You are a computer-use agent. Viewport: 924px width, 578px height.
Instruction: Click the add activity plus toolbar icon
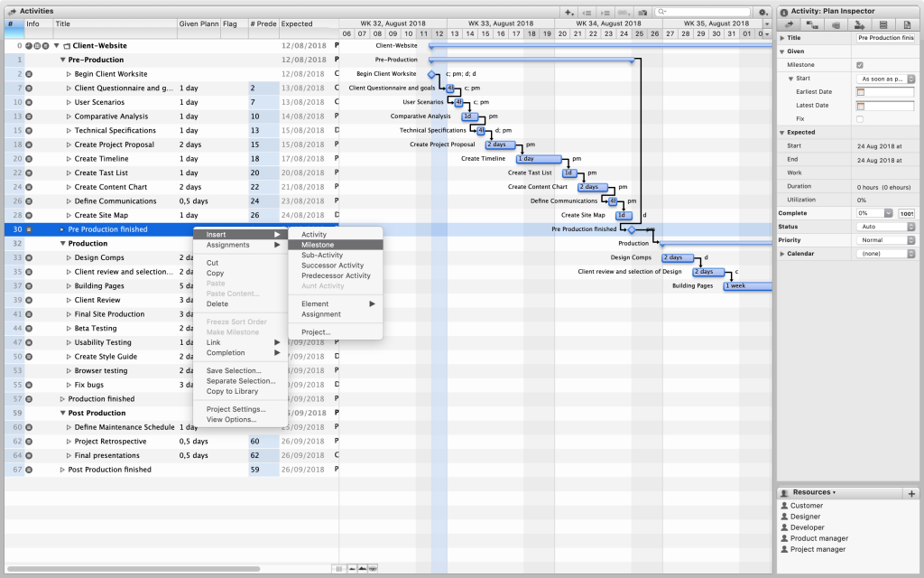click(568, 12)
